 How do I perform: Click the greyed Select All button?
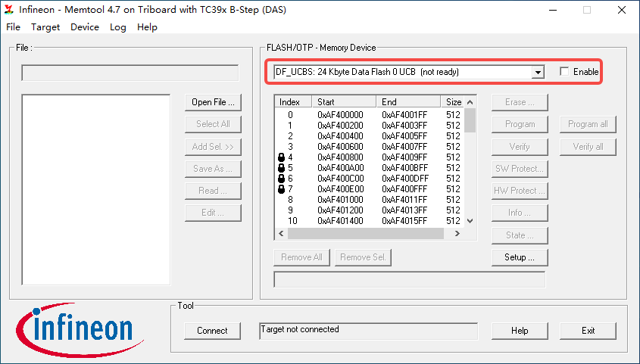213,124
